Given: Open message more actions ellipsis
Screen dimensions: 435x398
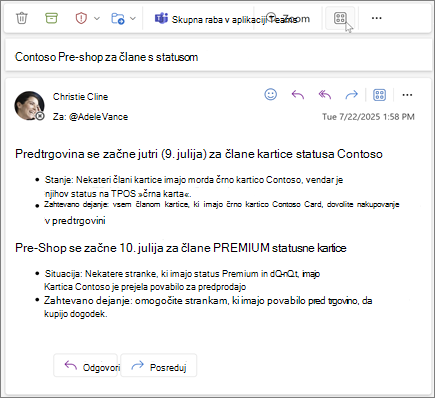Looking at the screenshot, I should tap(407, 95).
